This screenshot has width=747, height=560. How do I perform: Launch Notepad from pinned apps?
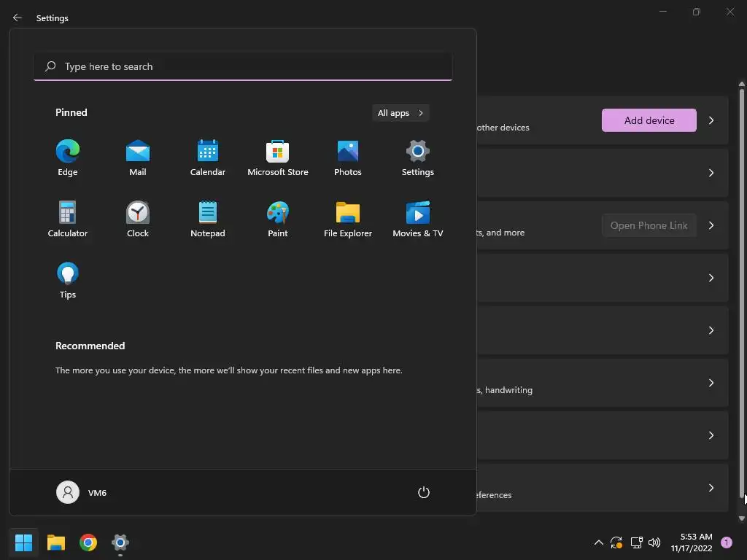point(208,219)
